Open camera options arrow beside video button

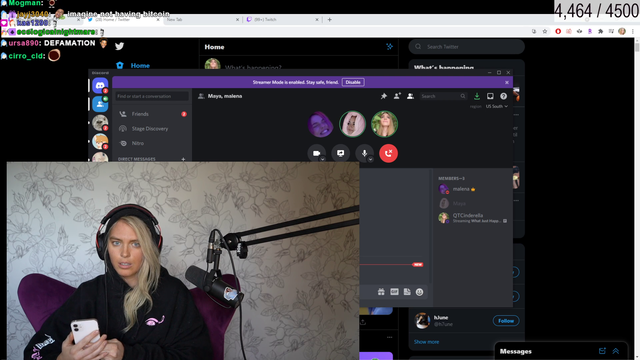pyautogui.click(x=322, y=159)
